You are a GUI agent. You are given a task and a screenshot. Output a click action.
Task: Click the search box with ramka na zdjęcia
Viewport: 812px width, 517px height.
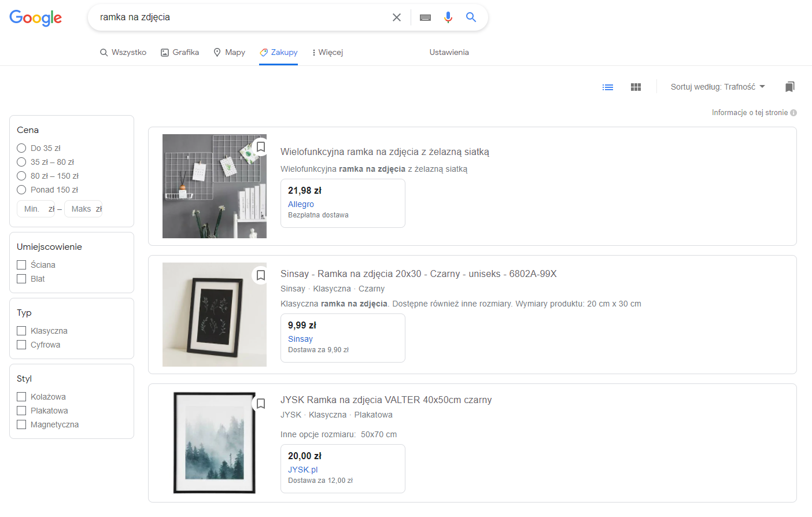coord(243,17)
